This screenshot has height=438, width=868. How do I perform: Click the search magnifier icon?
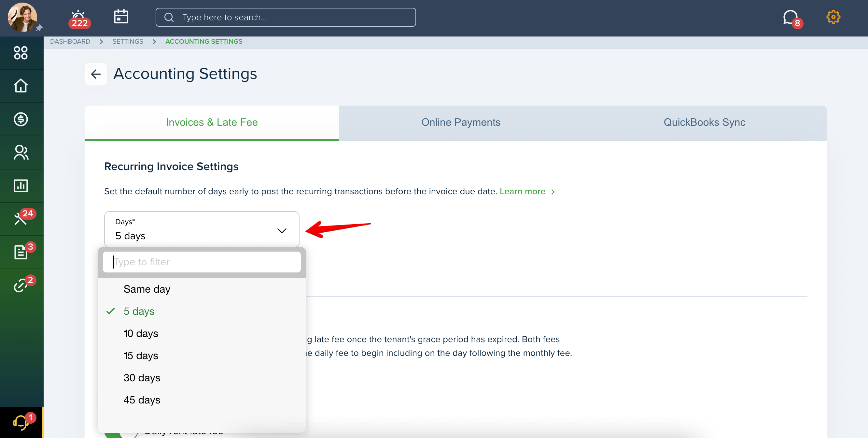click(169, 17)
